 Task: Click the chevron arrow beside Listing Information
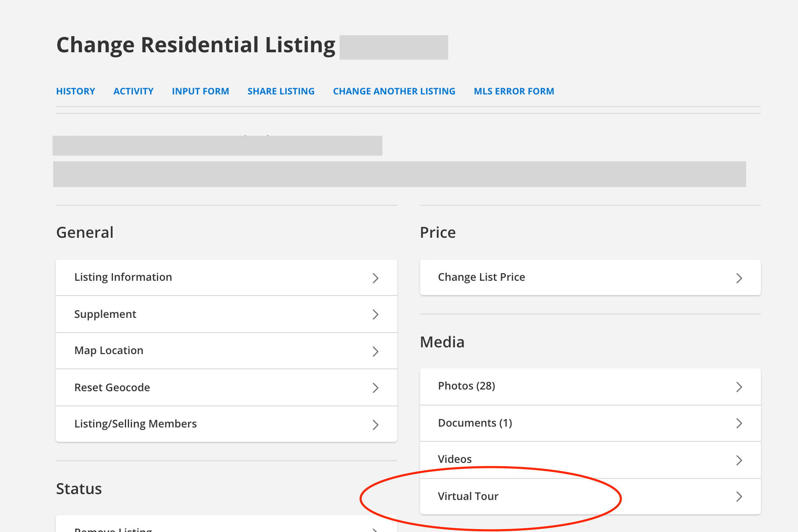point(375,278)
